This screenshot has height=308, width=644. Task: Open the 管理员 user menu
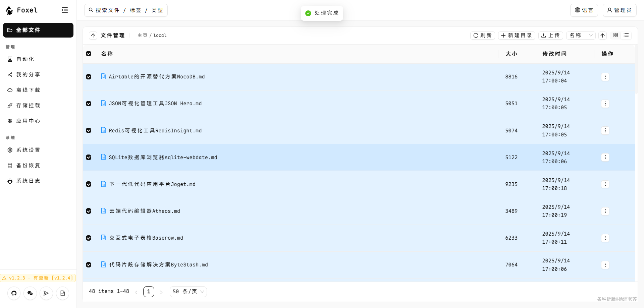pyautogui.click(x=620, y=10)
